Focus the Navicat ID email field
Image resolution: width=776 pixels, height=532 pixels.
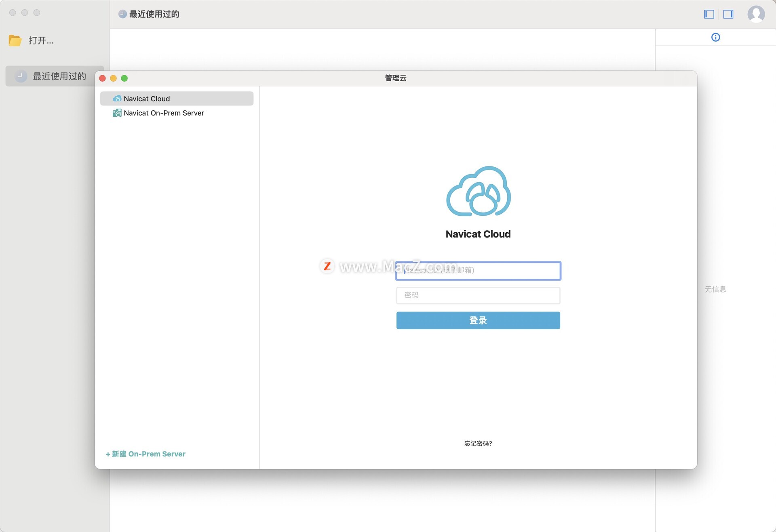coord(478,270)
